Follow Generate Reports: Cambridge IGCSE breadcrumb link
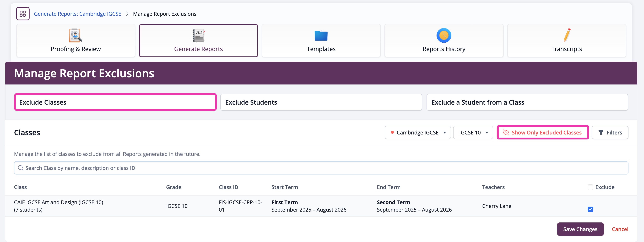This screenshot has height=242, width=644. tap(78, 14)
